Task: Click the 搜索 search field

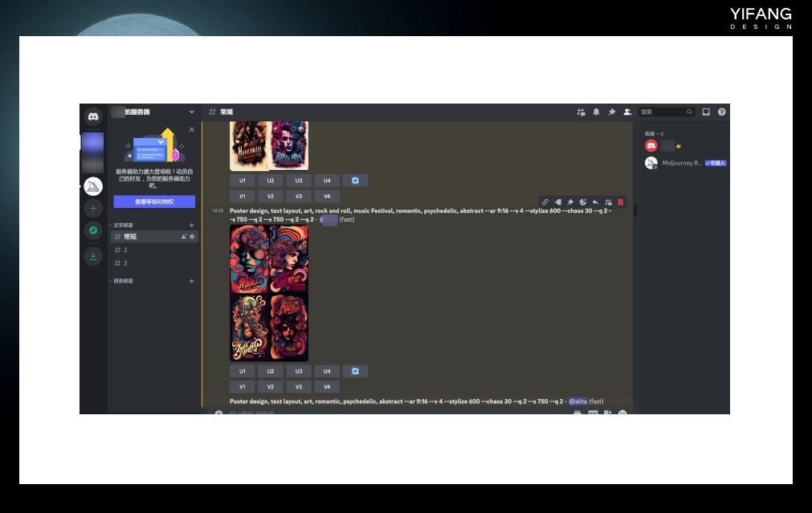Action: pyautogui.click(x=663, y=112)
